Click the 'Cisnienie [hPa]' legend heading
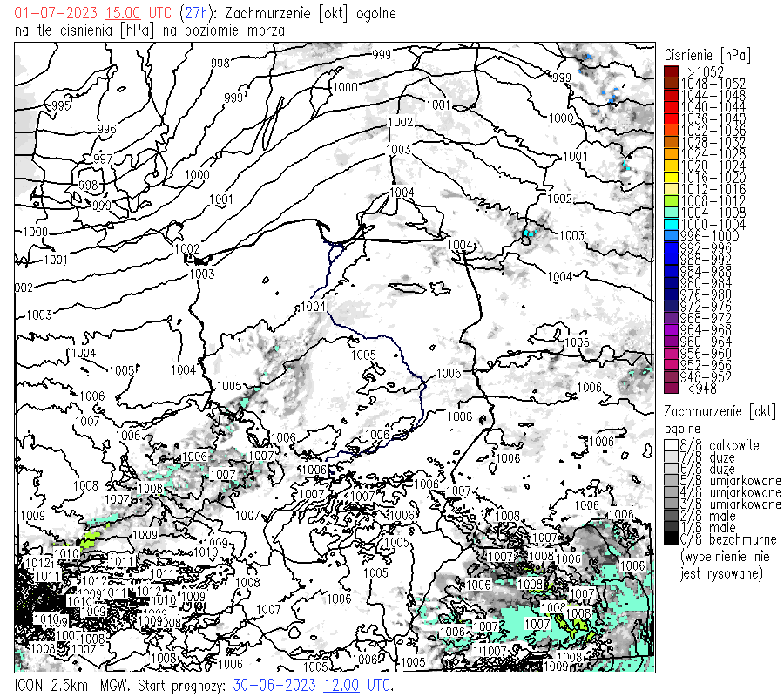 [x=707, y=55]
